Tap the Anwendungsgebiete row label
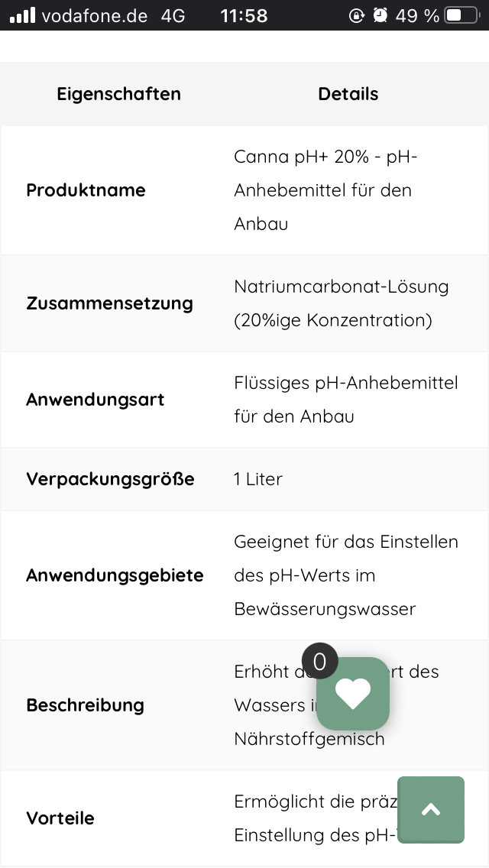 point(115,575)
